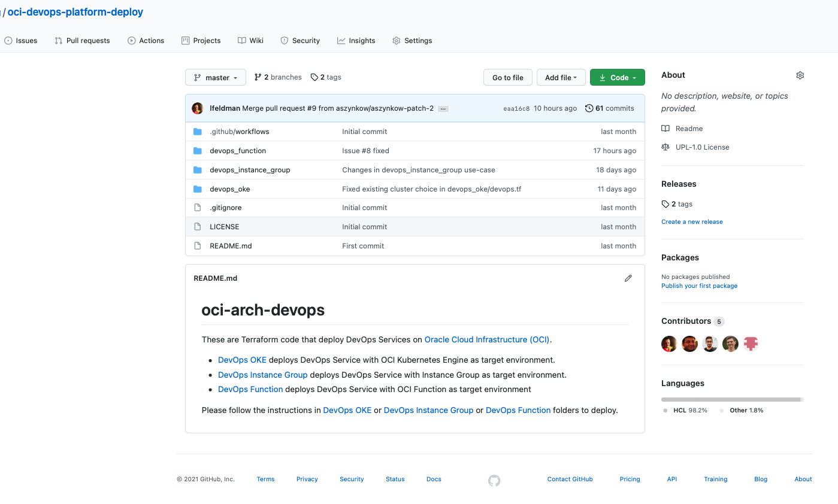Click the LICENSE file icon
The image size is (838, 504).
point(198,227)
